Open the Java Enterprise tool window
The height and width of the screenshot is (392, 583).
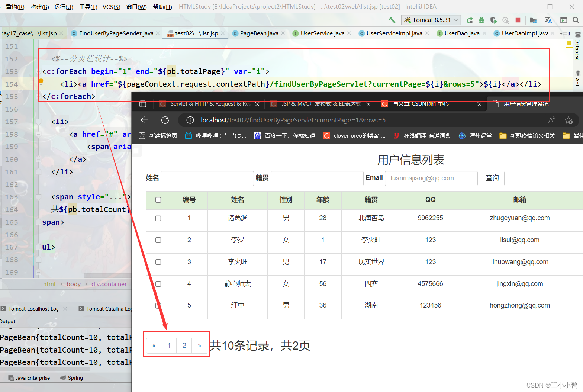29,378
